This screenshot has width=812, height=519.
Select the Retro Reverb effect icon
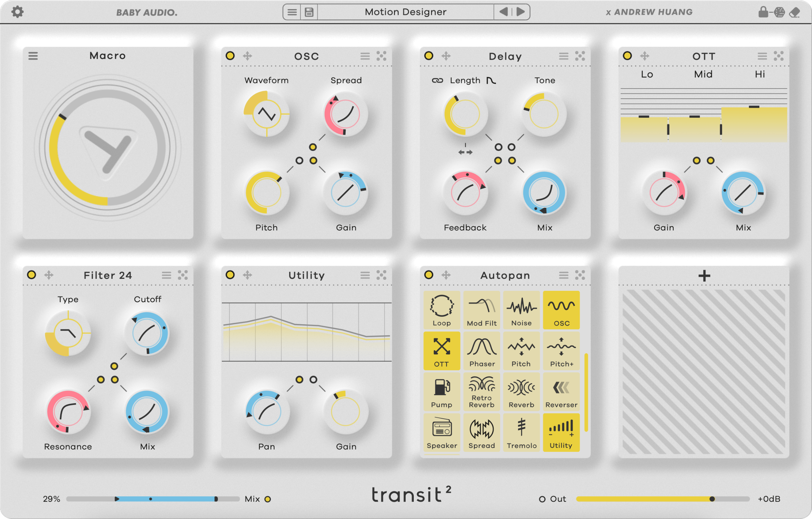coord(482,392)
